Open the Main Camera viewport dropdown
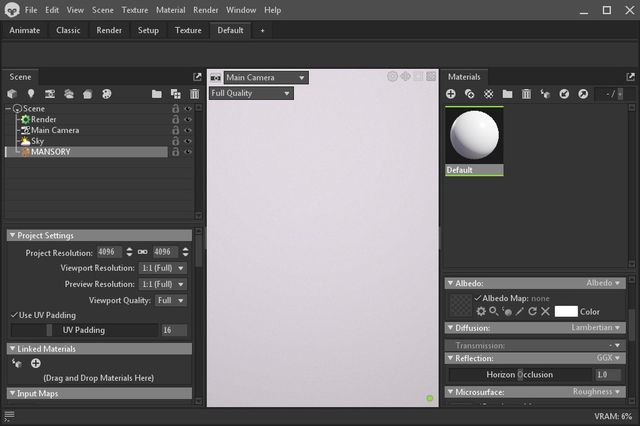Viewport: 640px width, 426px height. (x=265, y=77)
